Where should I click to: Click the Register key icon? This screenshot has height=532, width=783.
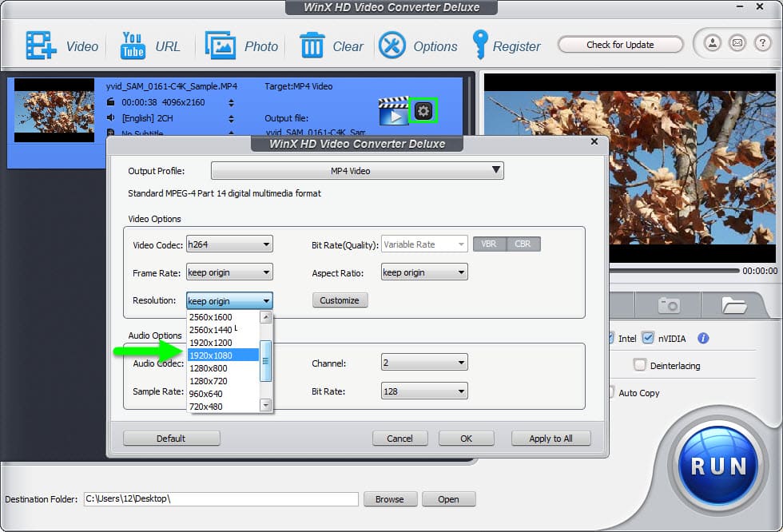480,45
